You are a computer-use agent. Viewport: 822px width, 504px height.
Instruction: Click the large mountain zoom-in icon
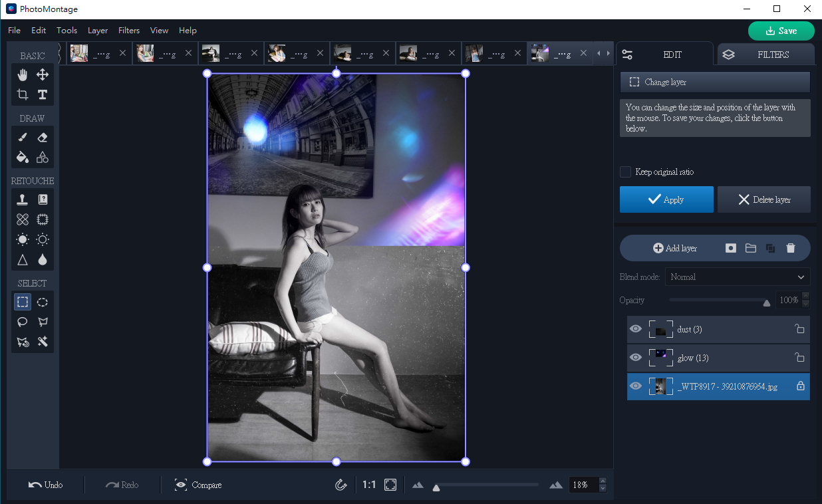tap(556, 485)
